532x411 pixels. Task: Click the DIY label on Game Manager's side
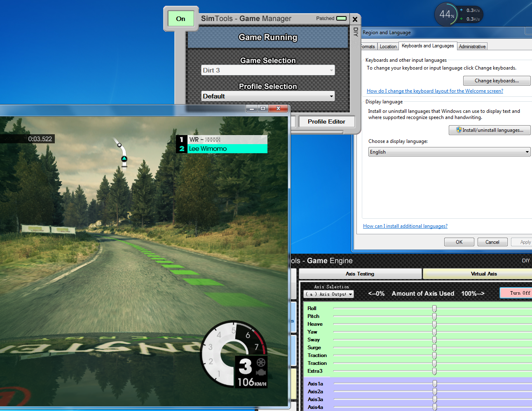pyautogui.click(x=356, y=32)
